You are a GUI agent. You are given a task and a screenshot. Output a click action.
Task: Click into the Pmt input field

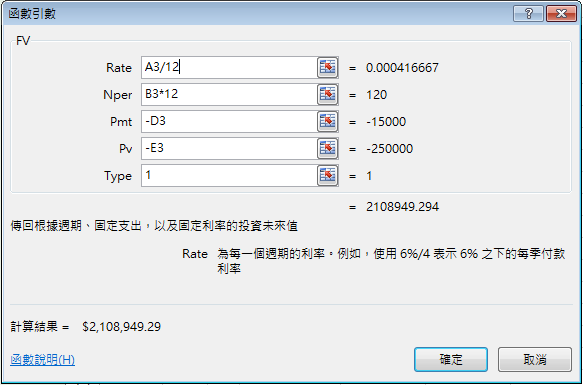pos(229,122)
